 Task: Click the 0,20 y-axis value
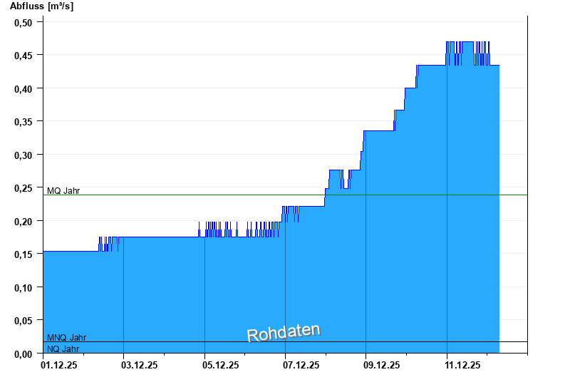(x=24, y=221)
